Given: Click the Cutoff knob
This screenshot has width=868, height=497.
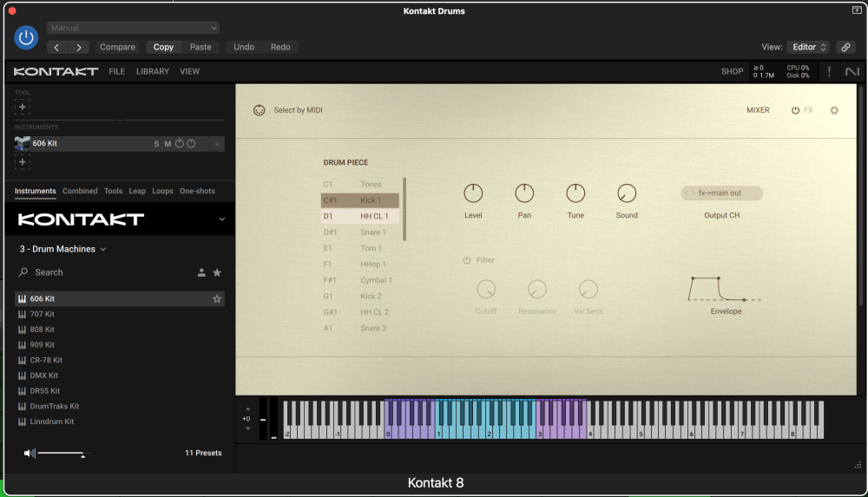Looking at the screenshot, I should (486, 289).
